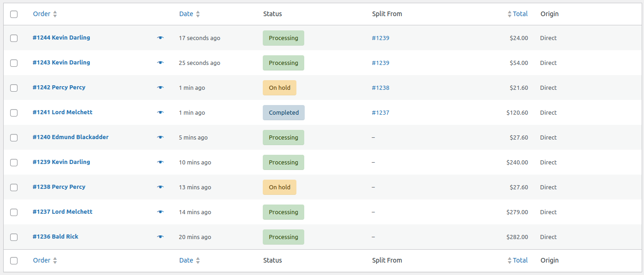Open split-from order #1237 link

[x=380, y=112]
